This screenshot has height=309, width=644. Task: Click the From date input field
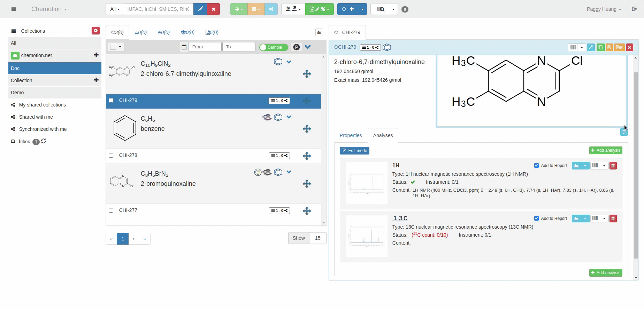(205, 47)
